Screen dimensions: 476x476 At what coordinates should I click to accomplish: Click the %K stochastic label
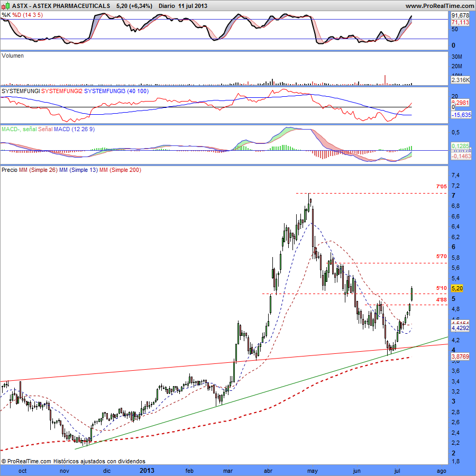(x=6, y=15)
